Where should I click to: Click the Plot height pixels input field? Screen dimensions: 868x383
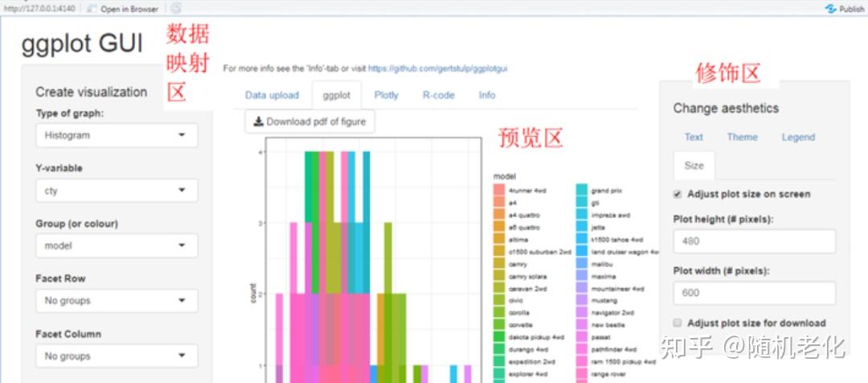(x=754, y=241)
